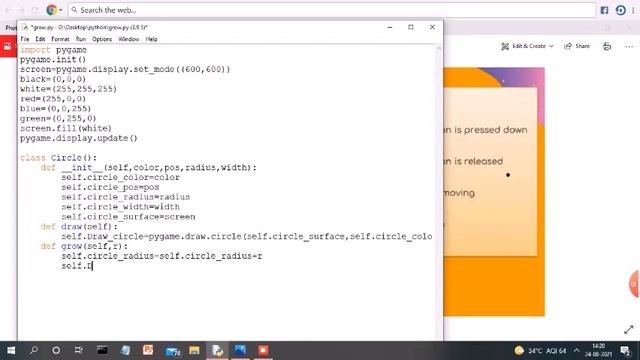The image size is (640, 360).
Task: Open File Explorer from the taskbar
Action: click(194, 350)
